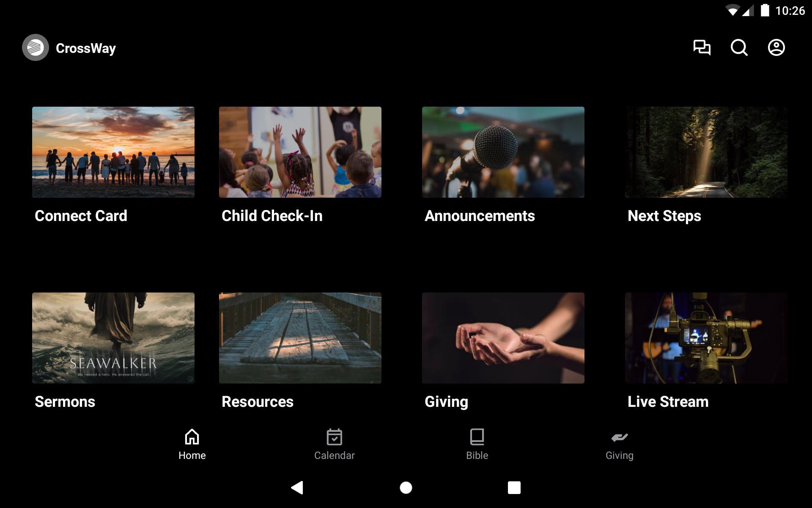Tap the CrossWay logo icon

[x=36, y=47]
